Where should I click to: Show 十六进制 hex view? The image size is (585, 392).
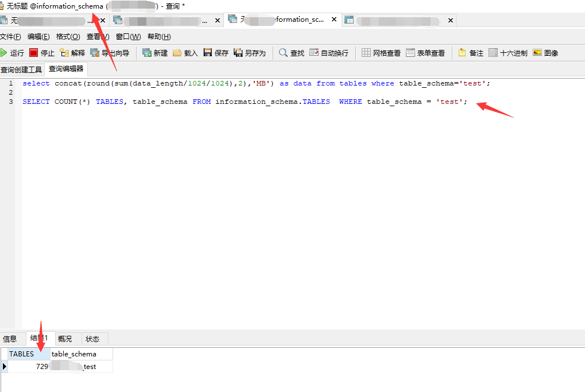click(x=508, y=53)
